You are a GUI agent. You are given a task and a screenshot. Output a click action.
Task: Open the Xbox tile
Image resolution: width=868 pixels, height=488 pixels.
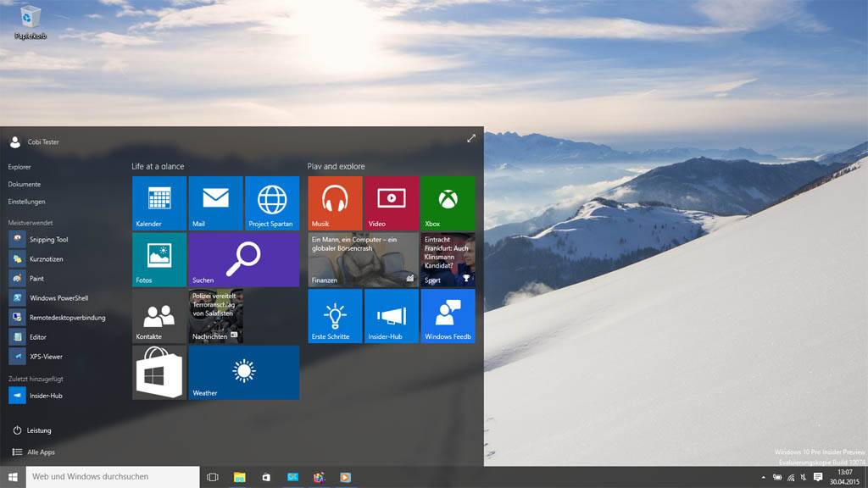[x=448, y=203]
